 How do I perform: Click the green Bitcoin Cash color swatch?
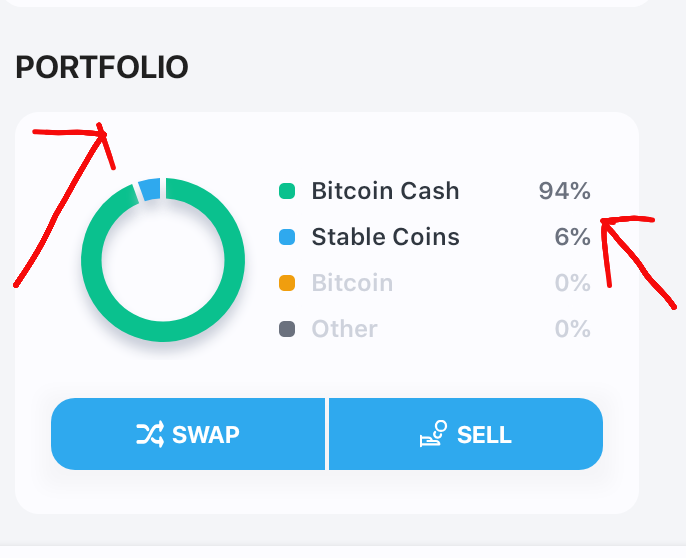tap(287, 191)
